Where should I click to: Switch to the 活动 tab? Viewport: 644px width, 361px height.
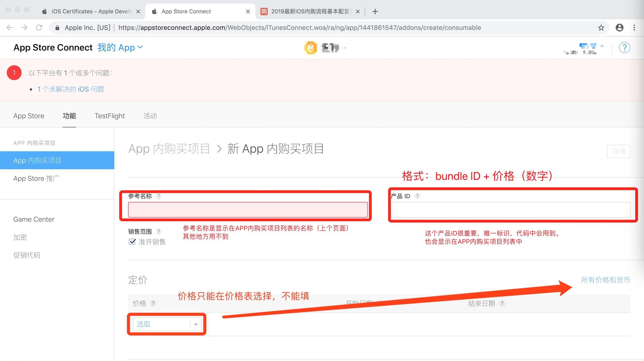tap(150, 116)
